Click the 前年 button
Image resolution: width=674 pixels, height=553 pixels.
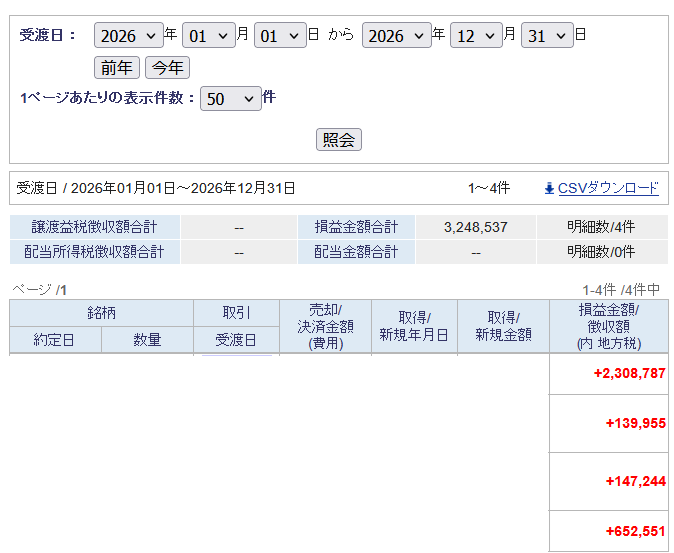coord(117,67)
